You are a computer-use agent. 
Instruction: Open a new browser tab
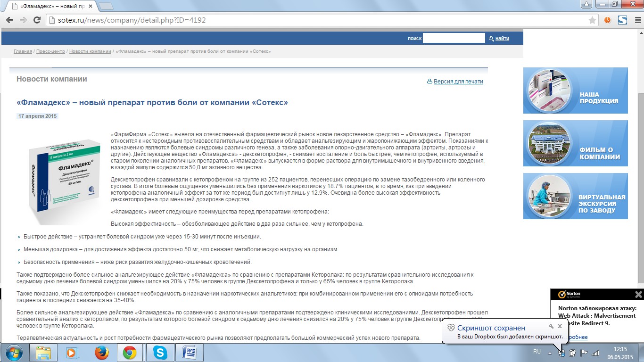(x=107, y=7)
